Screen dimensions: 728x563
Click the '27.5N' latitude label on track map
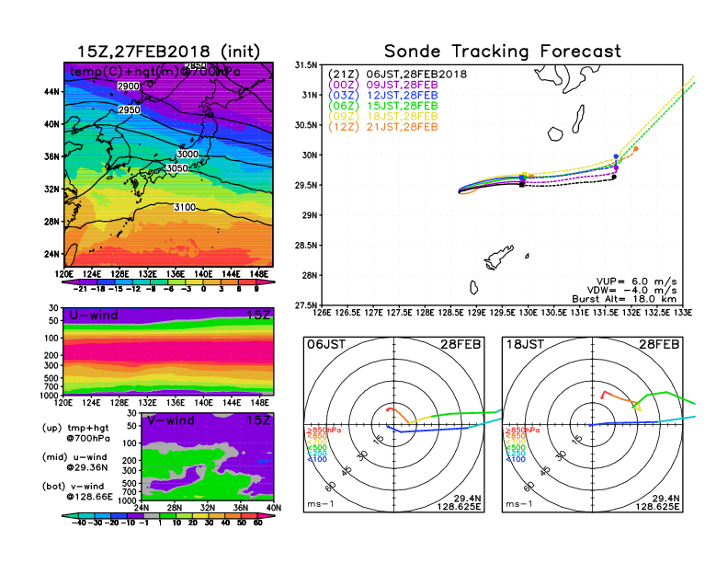[306, 305]
